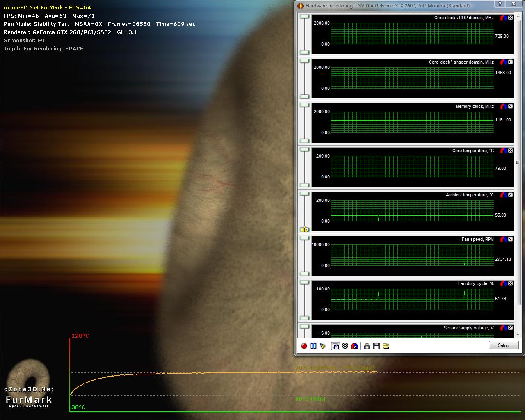
Task: Click the magnet 'A' auto-attach toolbar icon
Action: click(x=354, y=346)
